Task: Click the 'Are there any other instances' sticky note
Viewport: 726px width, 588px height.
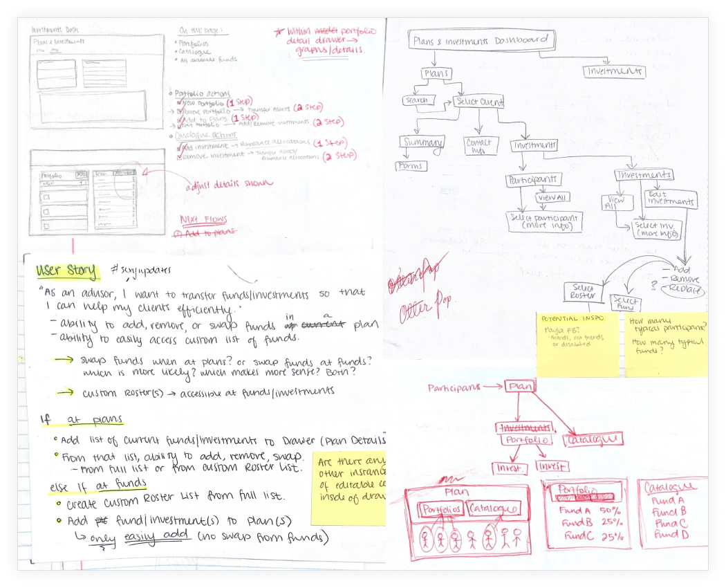Action: pyautogui.click(x=348, y=488)
